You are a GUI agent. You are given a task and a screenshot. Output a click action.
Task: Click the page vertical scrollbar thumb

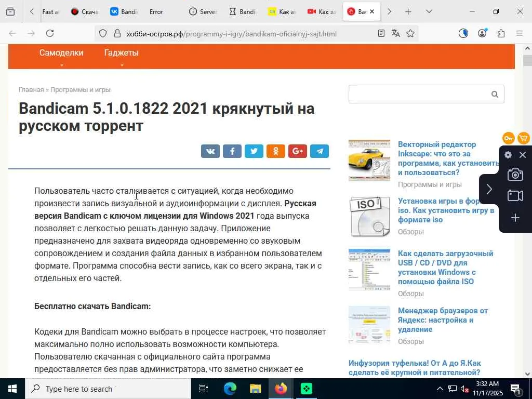tap(527, 60)
